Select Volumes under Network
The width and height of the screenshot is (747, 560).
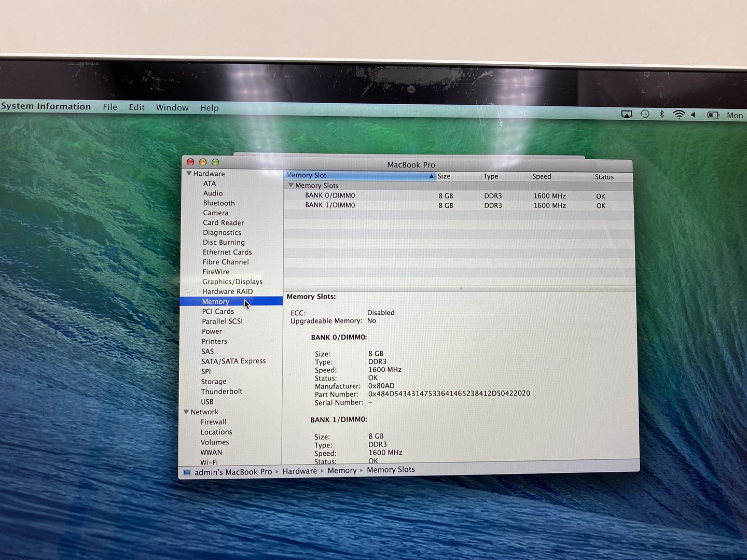tap(215, 442)
